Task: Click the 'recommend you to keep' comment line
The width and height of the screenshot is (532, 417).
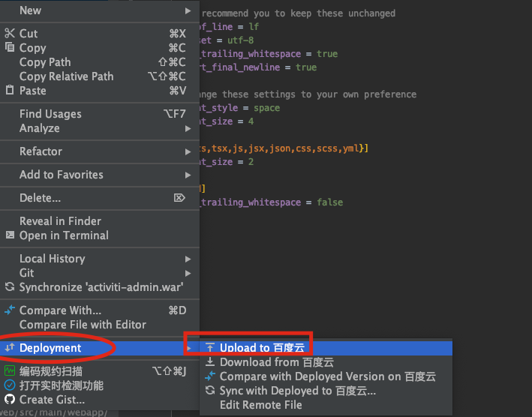Action: pyautogui.click(x=299, y=13)
